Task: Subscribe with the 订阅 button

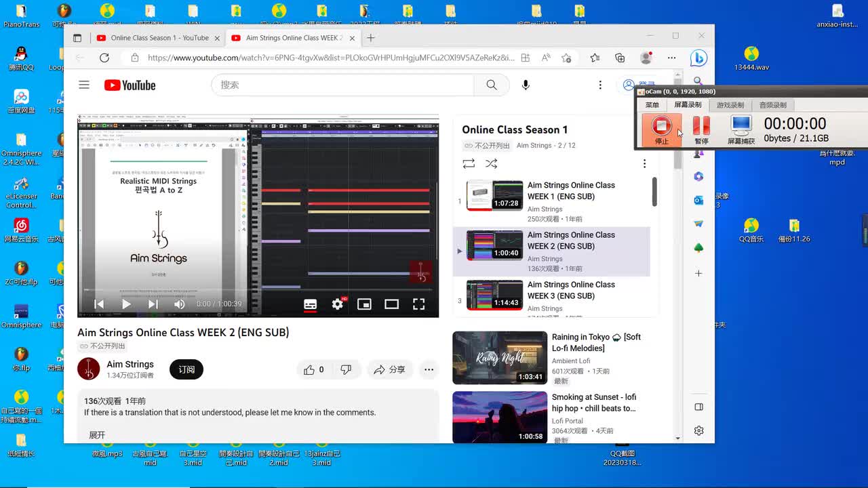Action: (x=186, y=369)
